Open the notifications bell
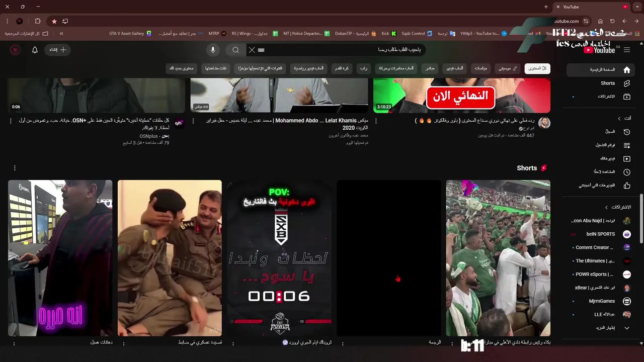The height and width of the screenshot is (362, 644). point(35,50)
